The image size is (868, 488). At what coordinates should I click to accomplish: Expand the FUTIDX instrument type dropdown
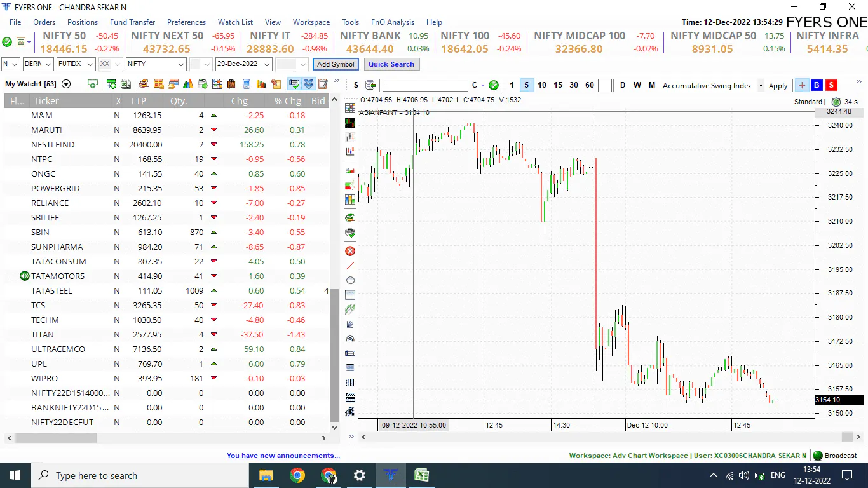76,64
